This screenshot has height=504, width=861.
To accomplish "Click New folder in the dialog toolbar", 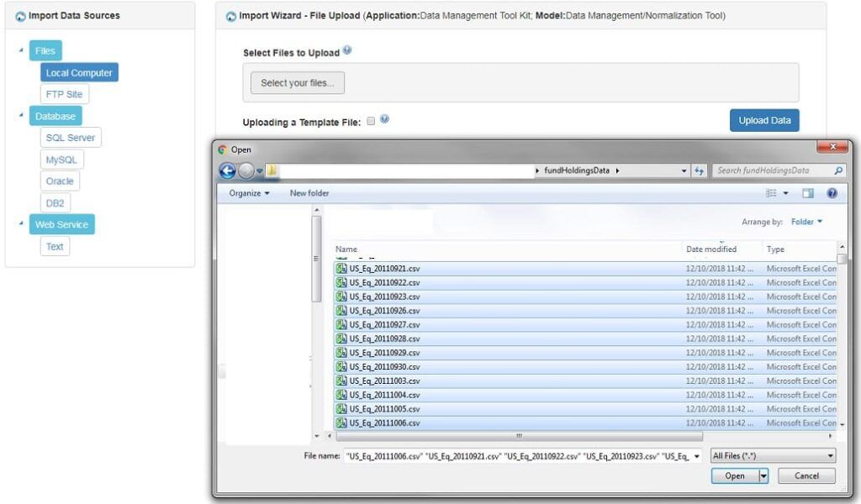I will (309, 193).
